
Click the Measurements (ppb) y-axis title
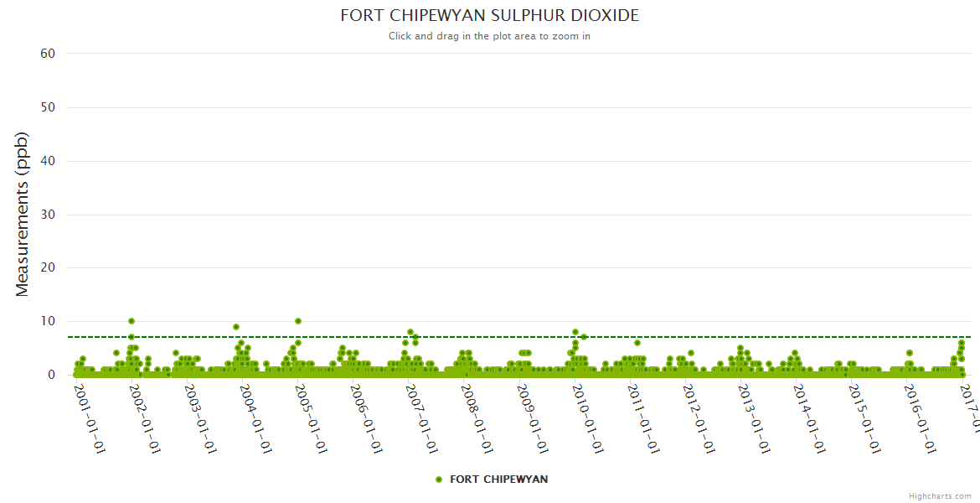pos(23,214)
